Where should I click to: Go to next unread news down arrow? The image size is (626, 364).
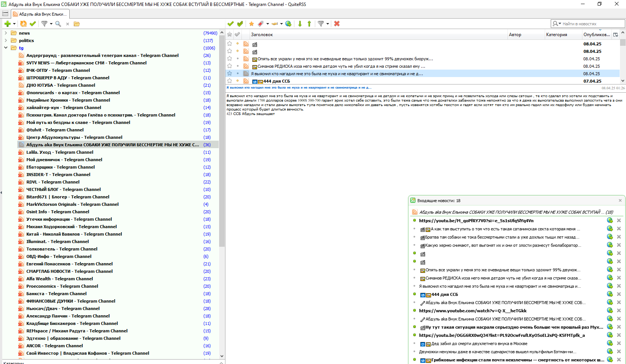click(300, 24)
